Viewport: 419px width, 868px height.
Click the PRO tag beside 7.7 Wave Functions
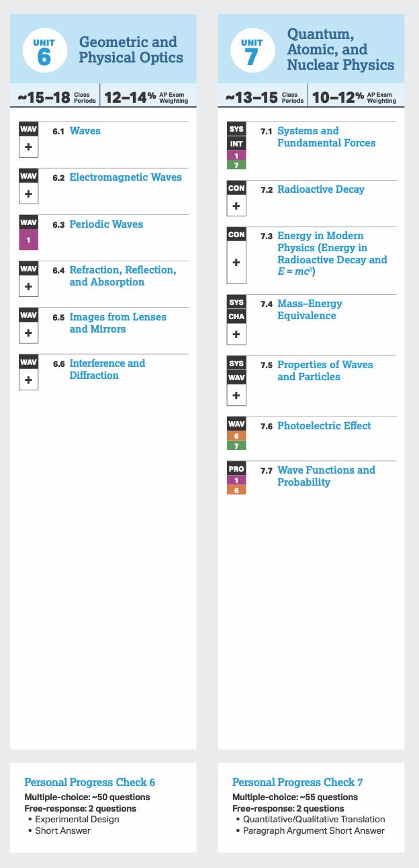(236, 468)
